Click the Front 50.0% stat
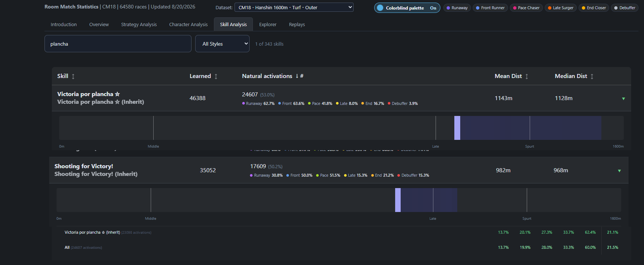 pos(299,175)
